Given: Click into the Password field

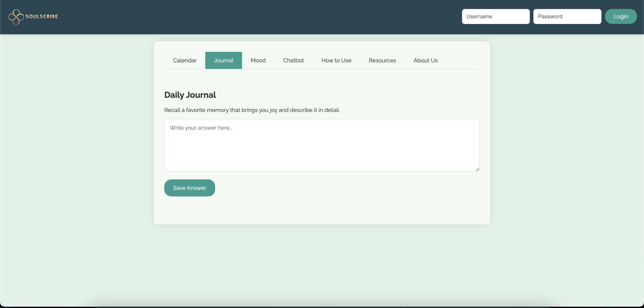Looking at the screenshot, I should coord(567,16).
